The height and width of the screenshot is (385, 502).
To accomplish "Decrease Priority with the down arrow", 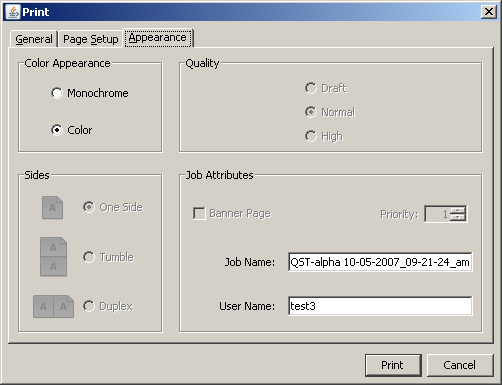I will (458, 217).
